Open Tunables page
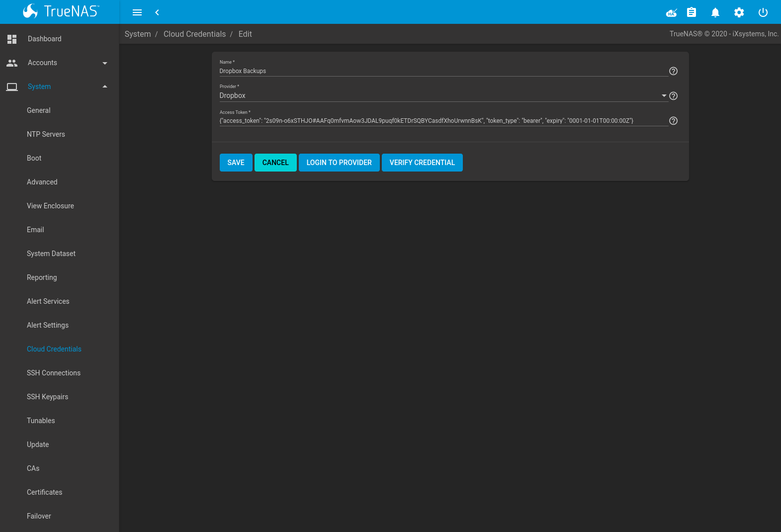This screenshot has height=532, width=781. 41,421
